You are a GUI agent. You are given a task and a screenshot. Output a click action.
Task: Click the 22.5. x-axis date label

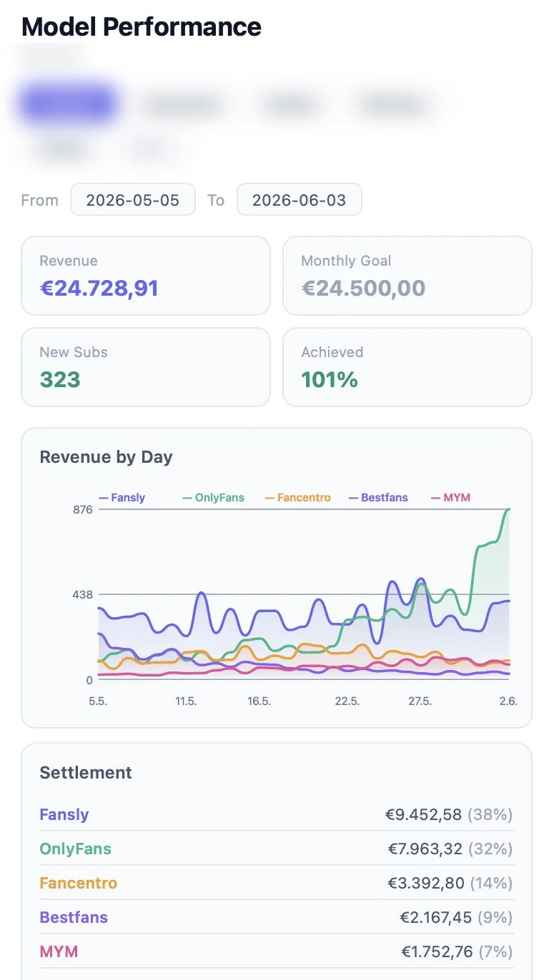coord(347,701)
